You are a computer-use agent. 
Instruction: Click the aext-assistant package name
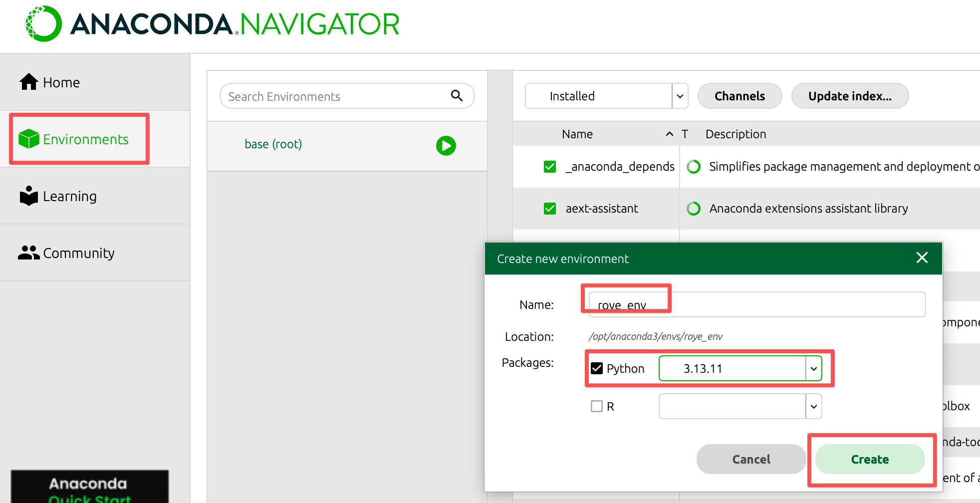(x=602, y=209)
